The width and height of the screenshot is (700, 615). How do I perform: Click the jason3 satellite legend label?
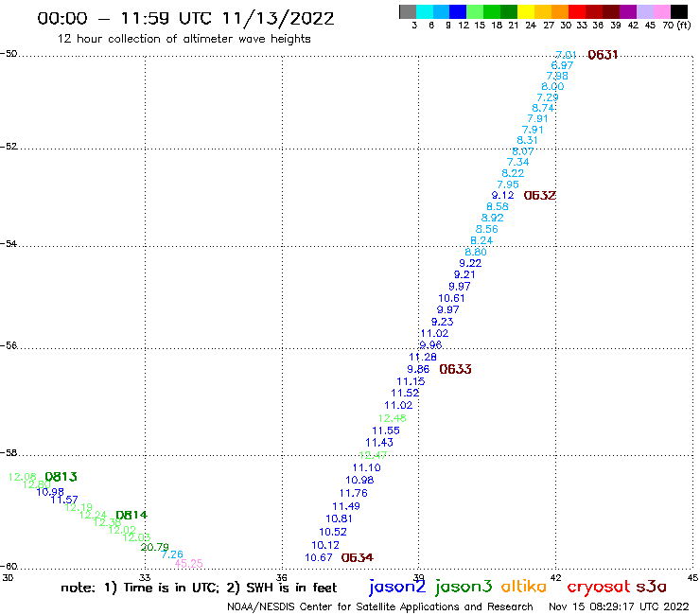[x=464, y=588]
